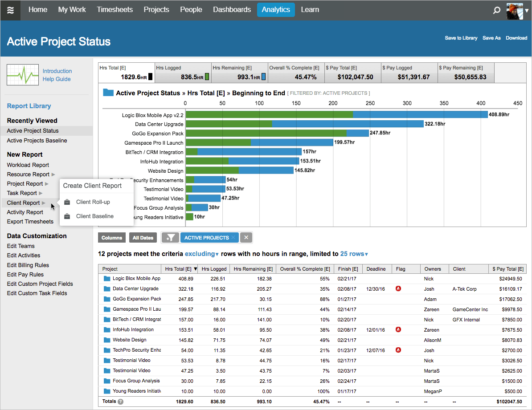Screen dimensions: 532x410
Task: Click the pulse chart Introduction icon
Action: tap(23, 74)
